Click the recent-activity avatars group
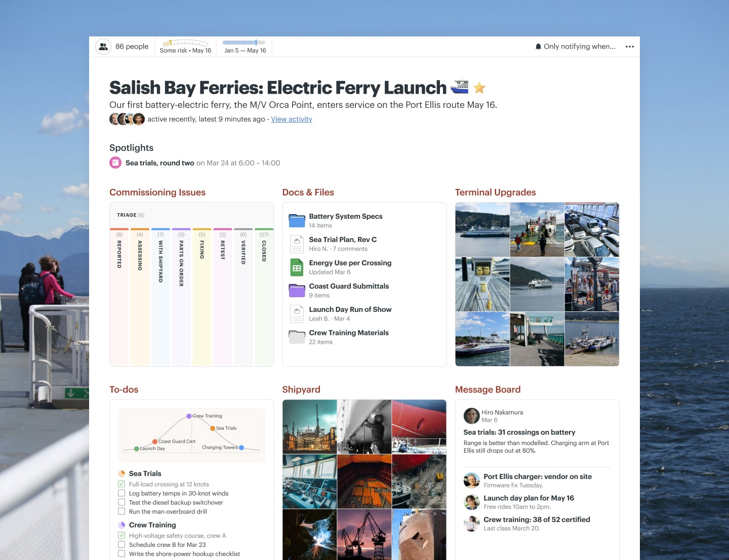The width and height of the screenshot is (729, 560). coord(127,119)
